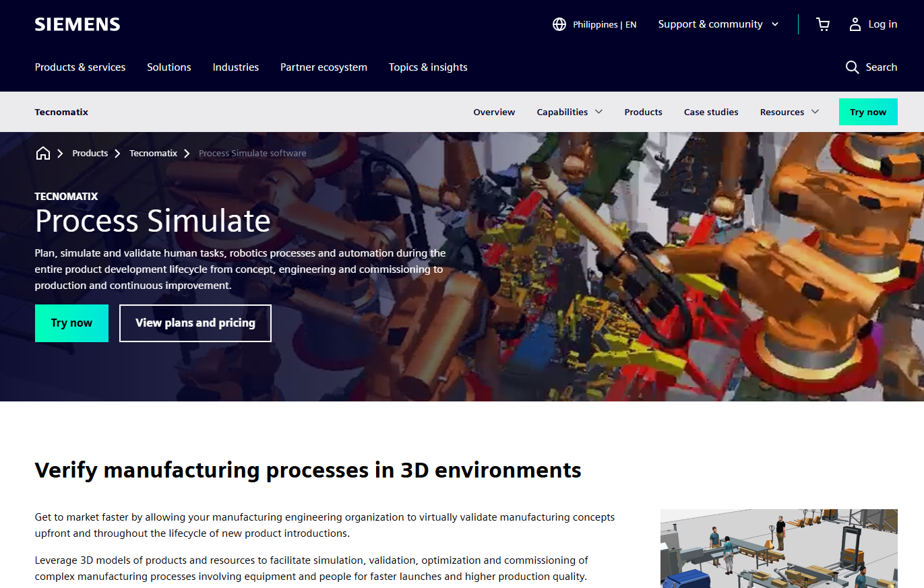Click 'Process Simulate software' breadcrumb text
924x588 pixels.
coord(253,154)
